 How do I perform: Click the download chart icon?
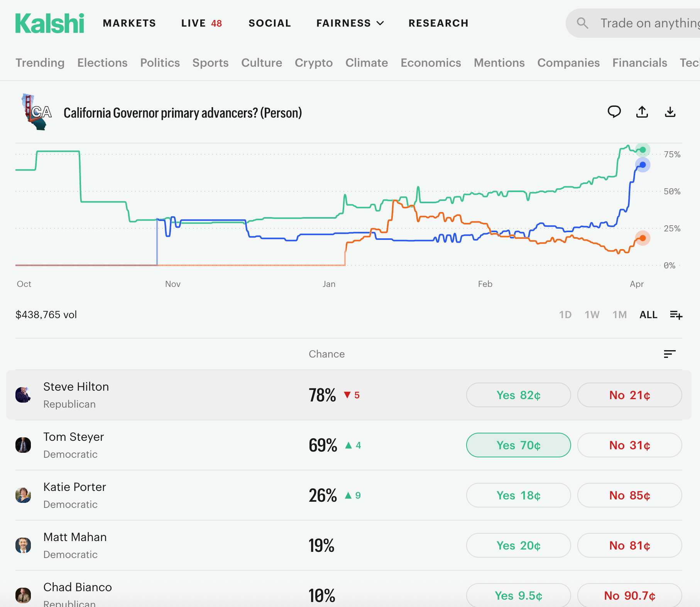[x=670, y=112]
